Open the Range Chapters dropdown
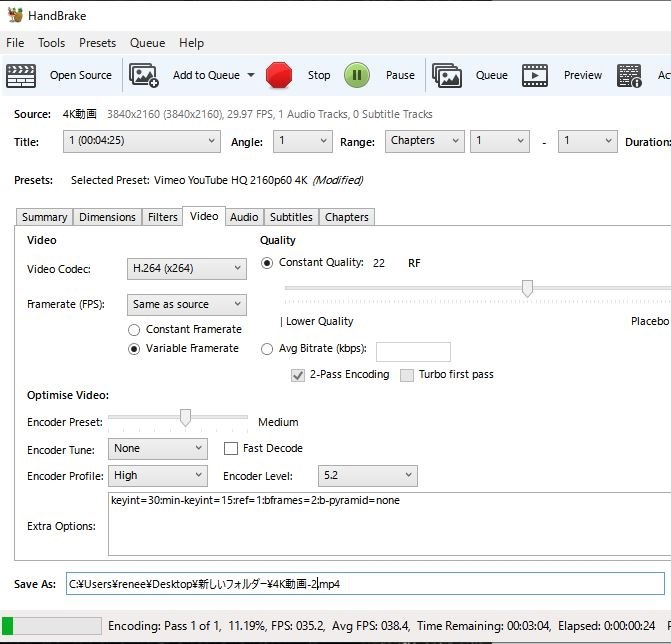 (425, 141)
